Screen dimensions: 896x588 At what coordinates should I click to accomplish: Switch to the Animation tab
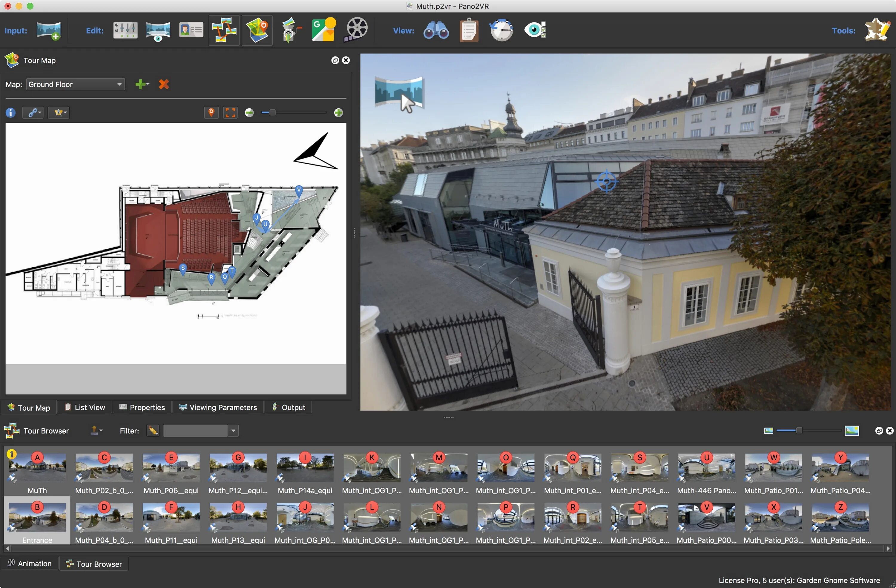30,564
